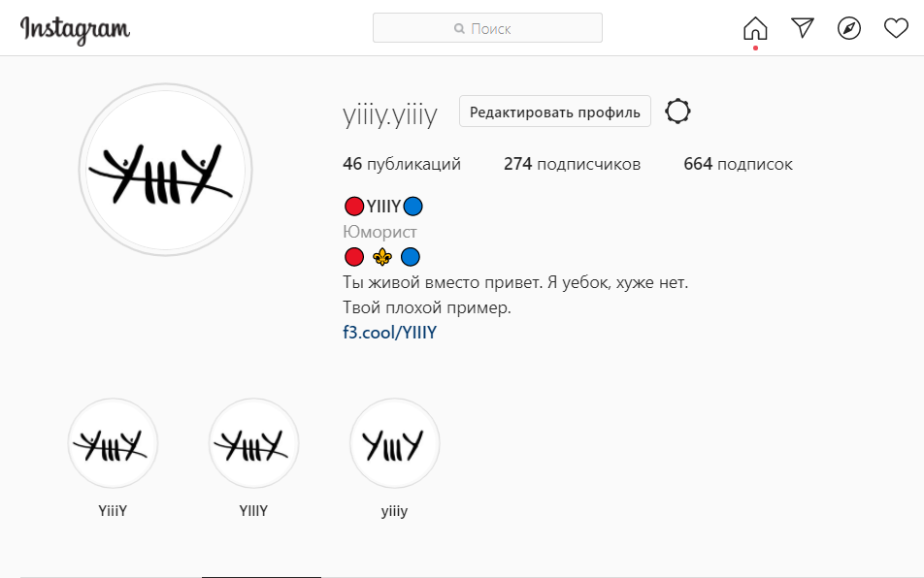Open the Activity heart icon
Viewport: 924px width, 578px height.
click(896, 28)
